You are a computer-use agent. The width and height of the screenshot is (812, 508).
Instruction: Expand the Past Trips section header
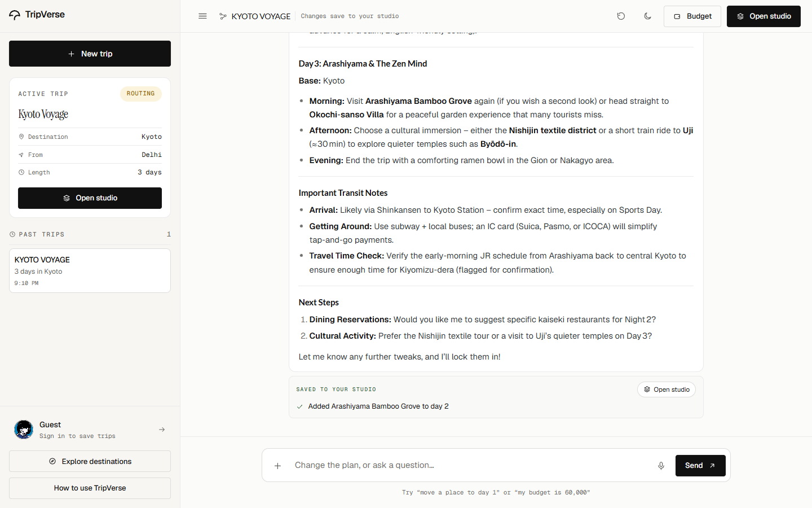pos(90,234)
